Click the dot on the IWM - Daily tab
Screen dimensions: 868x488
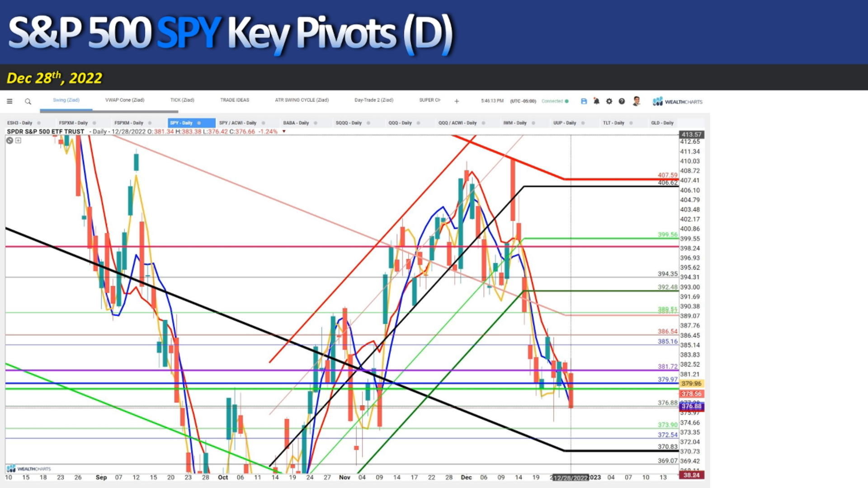click(x=533, y=123)
